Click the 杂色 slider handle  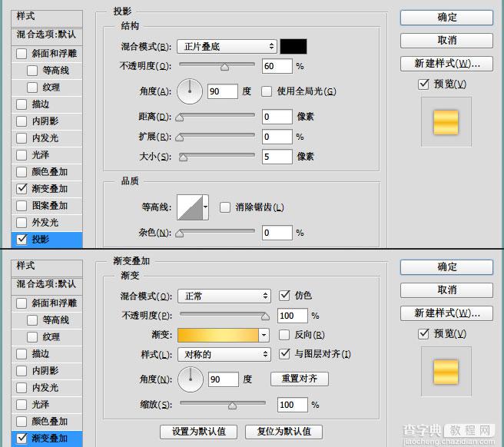pyautogui.click(x=180, y=233)
